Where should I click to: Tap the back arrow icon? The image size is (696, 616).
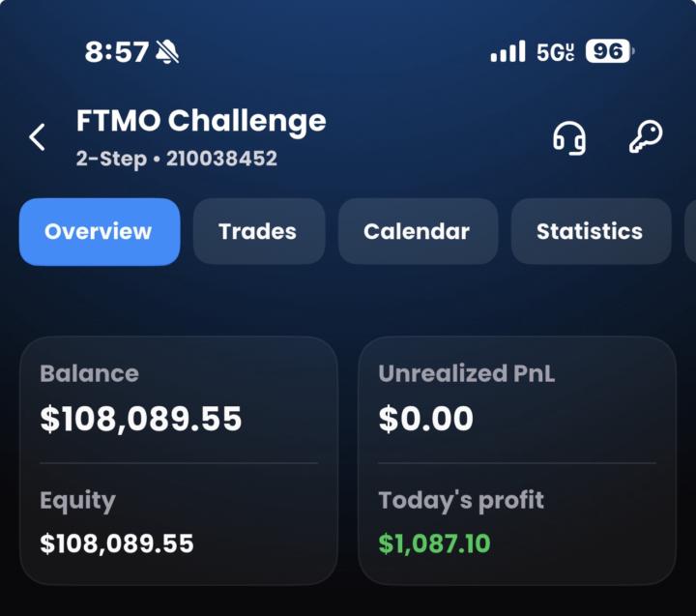(38, 137)
